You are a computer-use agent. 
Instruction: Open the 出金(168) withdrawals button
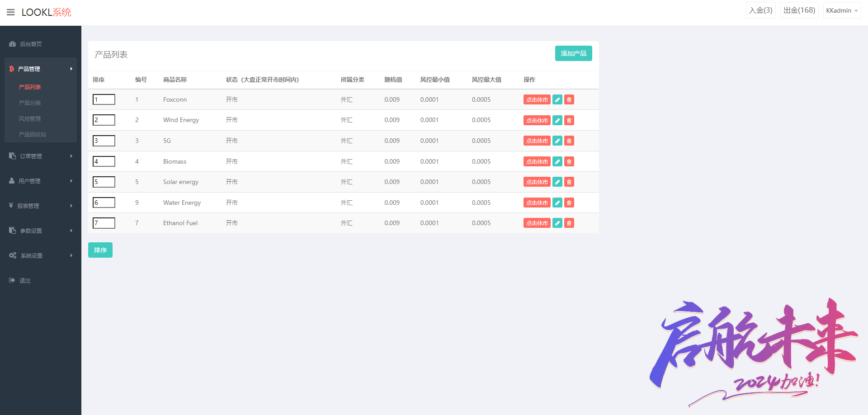(799, 10)
